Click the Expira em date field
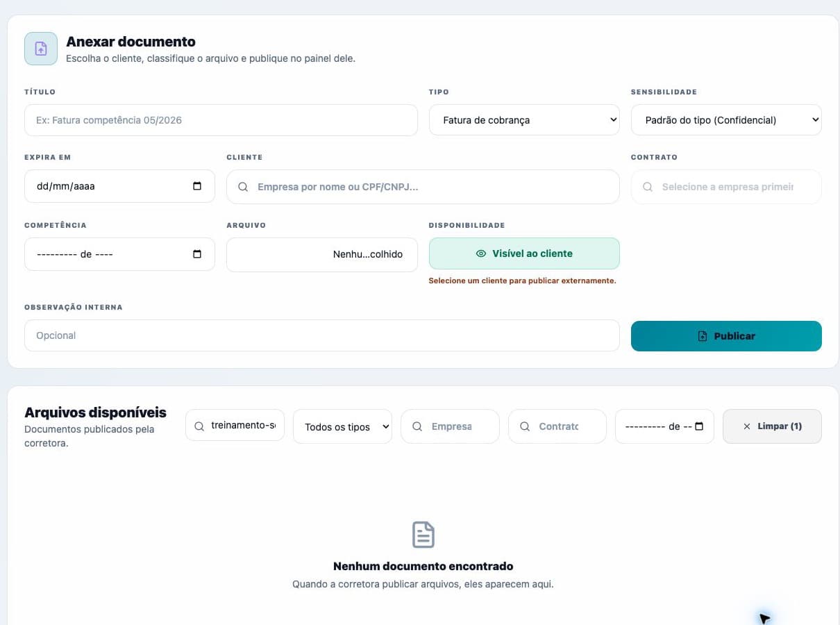 [119, 186]
